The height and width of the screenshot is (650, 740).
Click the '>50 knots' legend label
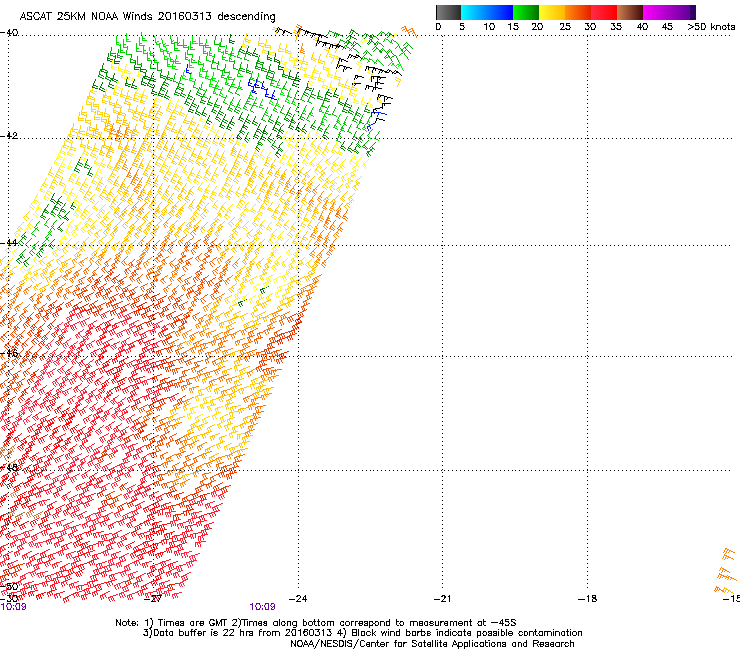pyautogui.click(x=711, y=27)
